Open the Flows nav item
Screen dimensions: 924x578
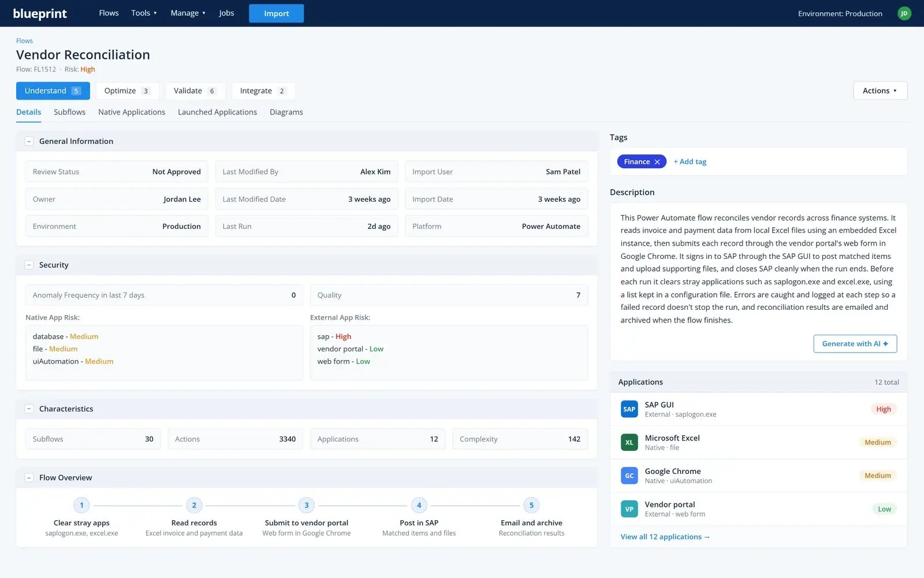point(109,13)
